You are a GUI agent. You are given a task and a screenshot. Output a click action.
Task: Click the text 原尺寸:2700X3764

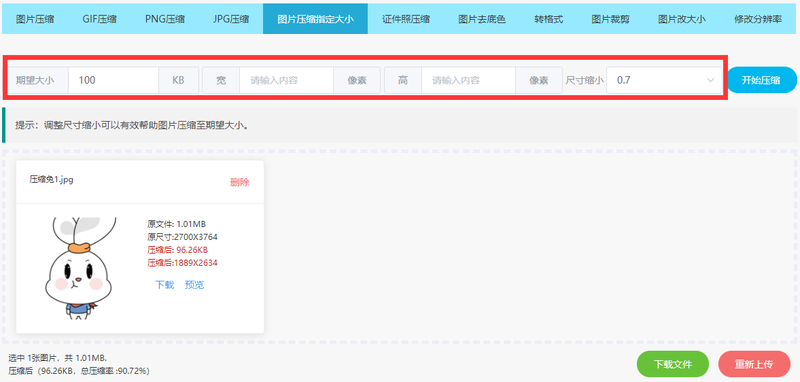click(x=183, y=237)
